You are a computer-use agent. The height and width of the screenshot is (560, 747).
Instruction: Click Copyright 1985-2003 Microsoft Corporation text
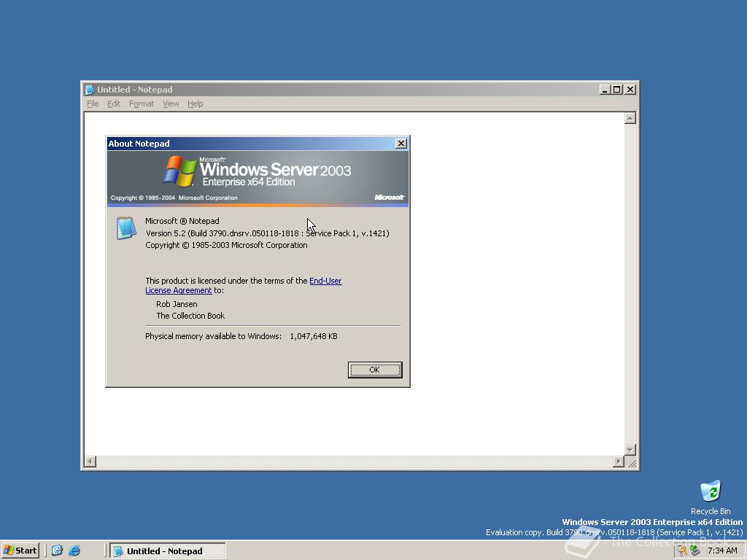(226, 245)
